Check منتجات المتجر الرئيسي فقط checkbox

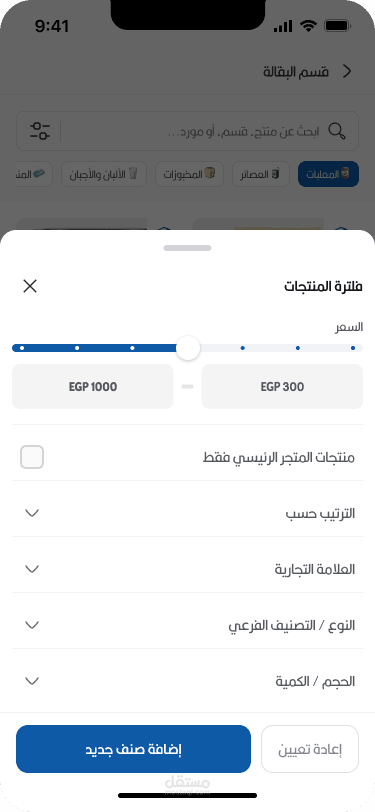pyautogui.click(x=32, y=457)
